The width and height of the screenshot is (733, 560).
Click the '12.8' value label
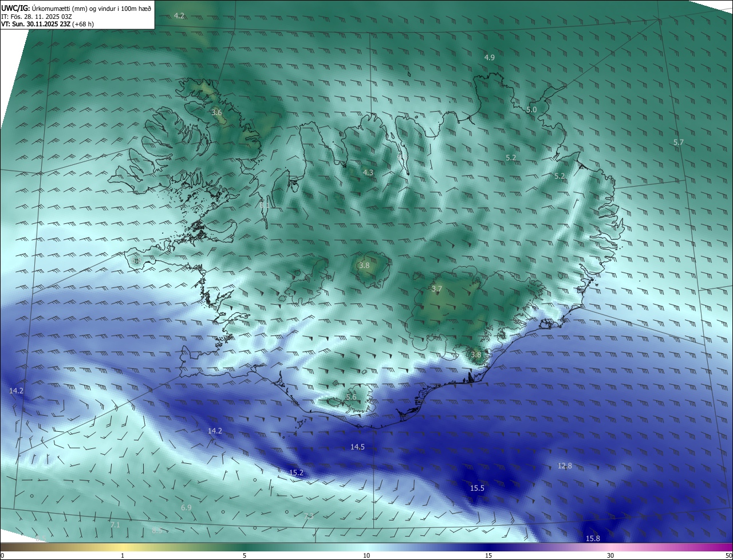pos(565,466)
